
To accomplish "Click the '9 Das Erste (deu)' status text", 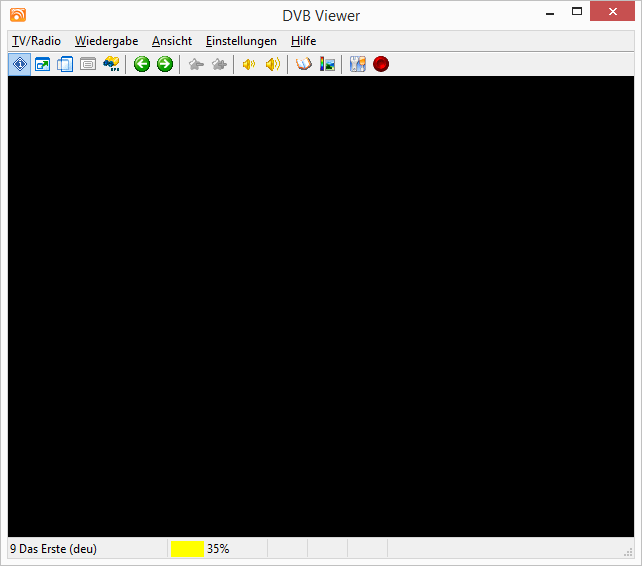I will pos(53,549).
